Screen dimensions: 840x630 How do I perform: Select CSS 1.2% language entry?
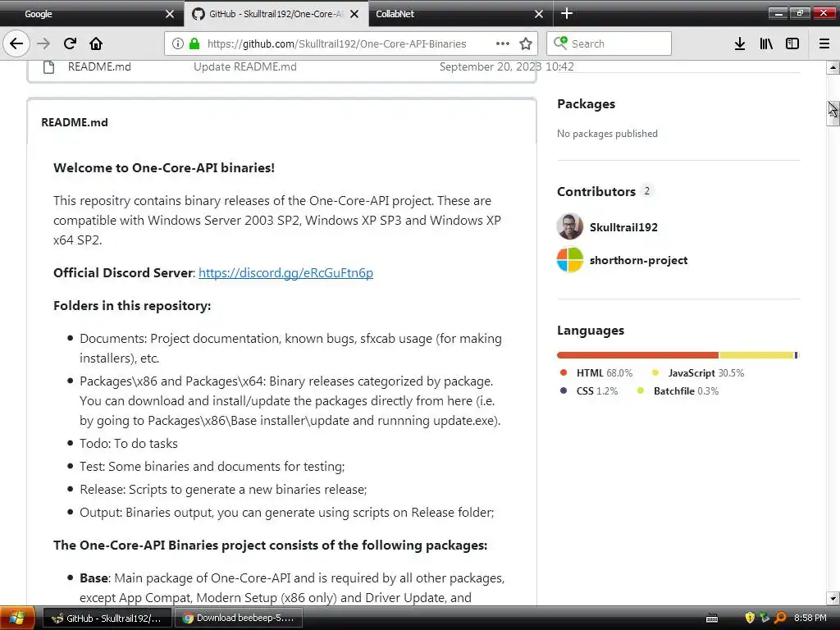[588, 391]
